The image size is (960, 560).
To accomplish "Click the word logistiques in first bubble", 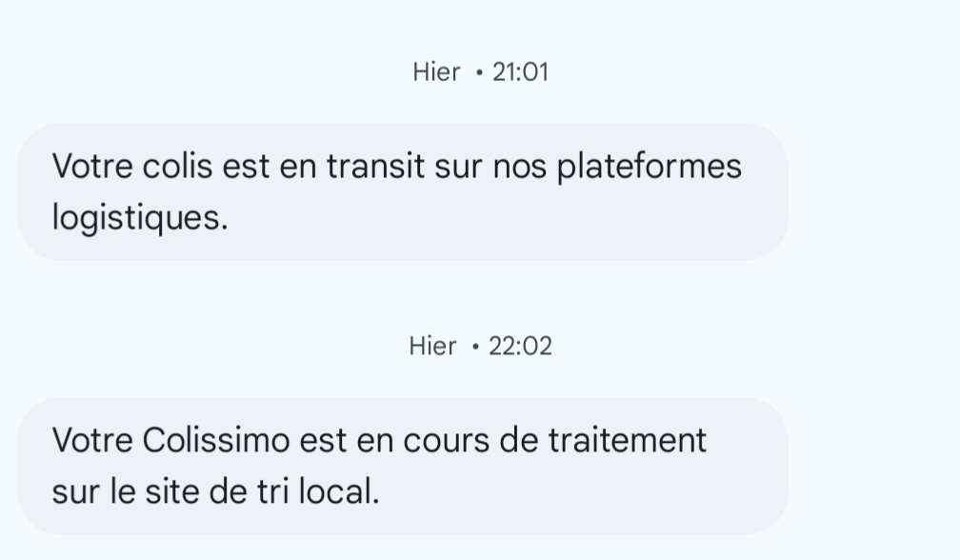I will pyautogui.click(x=140, y=218).
